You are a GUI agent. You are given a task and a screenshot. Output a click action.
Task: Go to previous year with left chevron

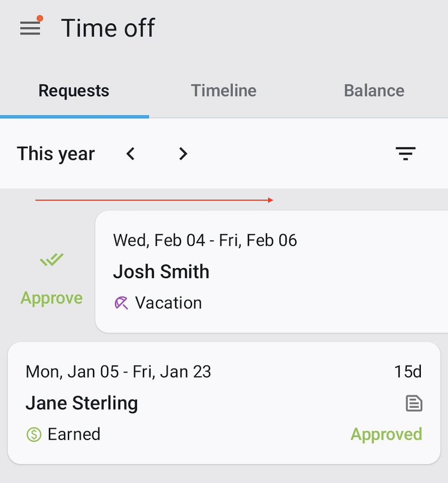pos(130,154)
